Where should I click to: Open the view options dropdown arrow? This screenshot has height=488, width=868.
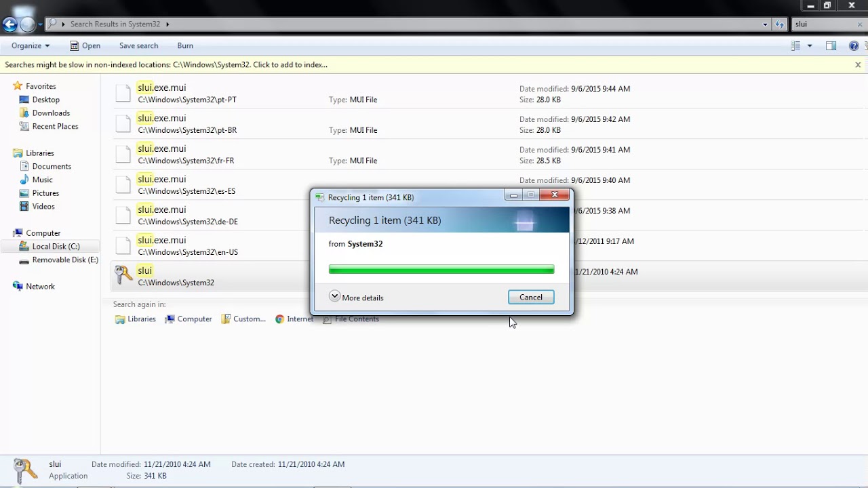click(810, 45)
